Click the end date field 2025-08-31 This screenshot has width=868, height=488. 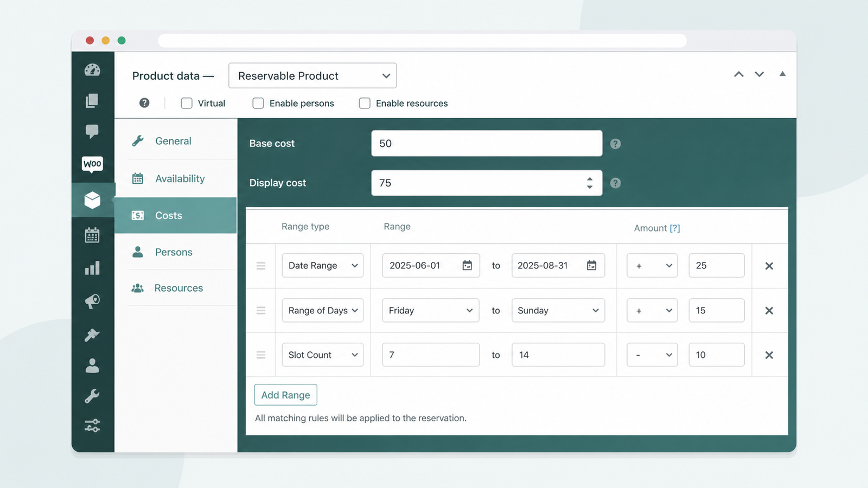[x=558, y=266]
